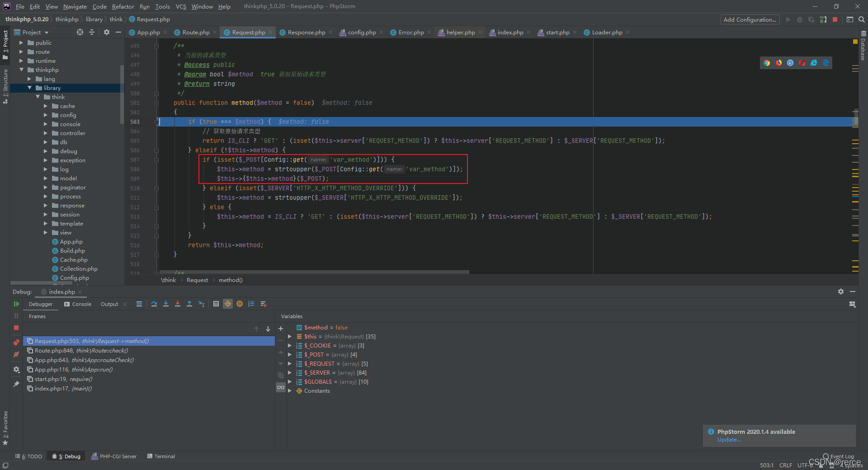Pin the debug tab with the pin icon
This screenshot has width=868, height=470.
(16, 384)
